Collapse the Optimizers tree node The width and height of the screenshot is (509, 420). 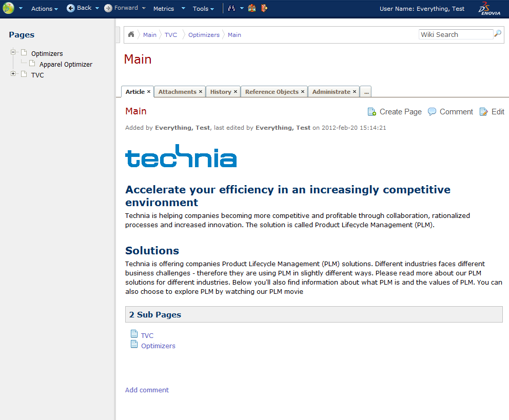(13, 52)
